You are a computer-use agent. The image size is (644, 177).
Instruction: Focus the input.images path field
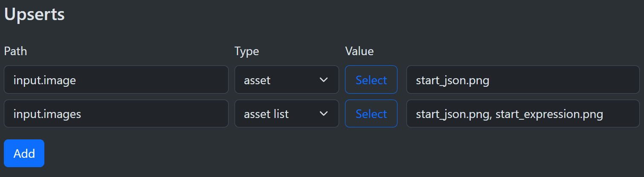coord(116,114)
